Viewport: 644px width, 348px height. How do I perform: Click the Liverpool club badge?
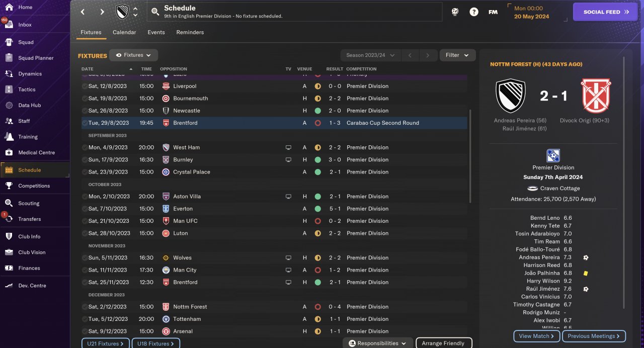[166, 86]
